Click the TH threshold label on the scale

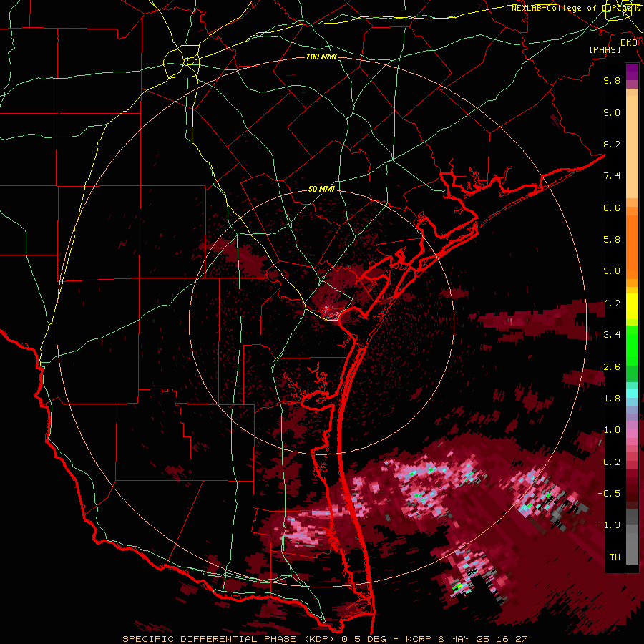pyautogui.click(x=615, y=557)
